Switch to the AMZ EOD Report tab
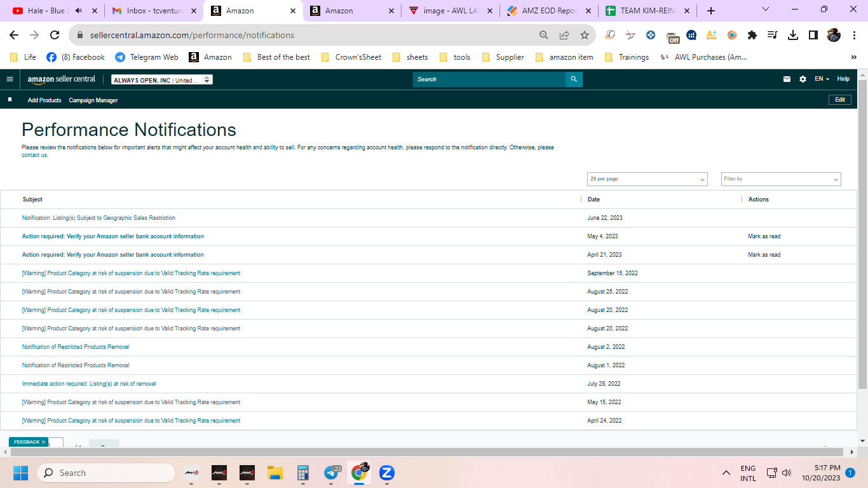Viewport: 868px width, 488px height. pyautogui.click(x=550, y=11)
